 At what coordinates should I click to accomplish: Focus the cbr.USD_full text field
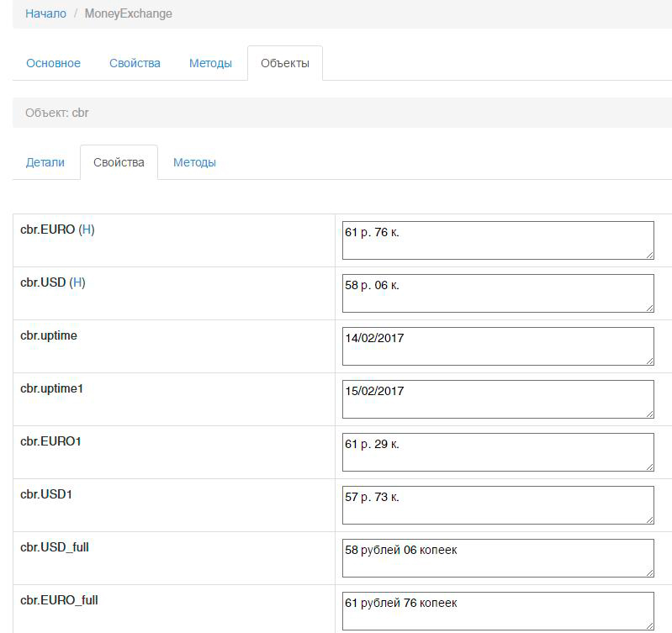497,558
